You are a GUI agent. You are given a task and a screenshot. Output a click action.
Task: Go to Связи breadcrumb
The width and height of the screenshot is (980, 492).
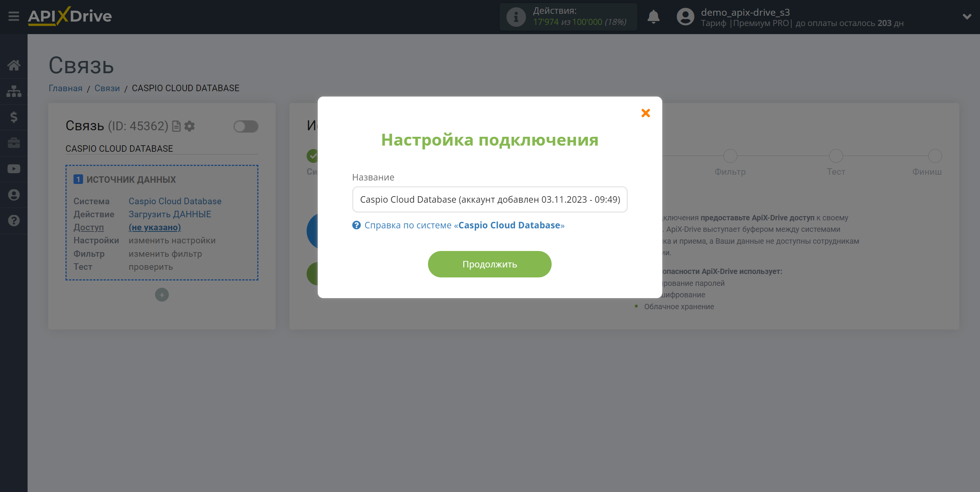107,88
